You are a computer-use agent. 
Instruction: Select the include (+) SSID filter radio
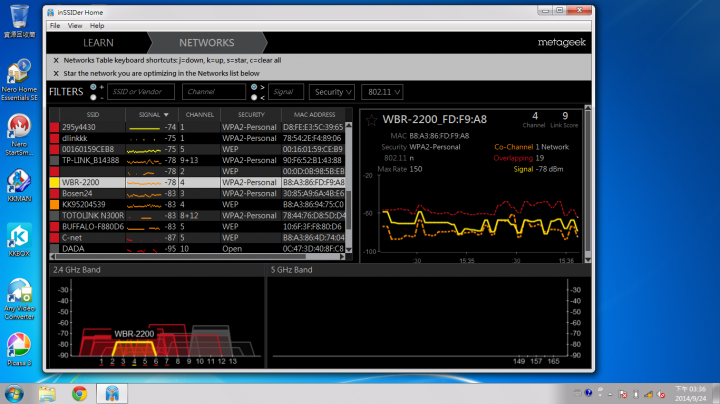point(93,87)
